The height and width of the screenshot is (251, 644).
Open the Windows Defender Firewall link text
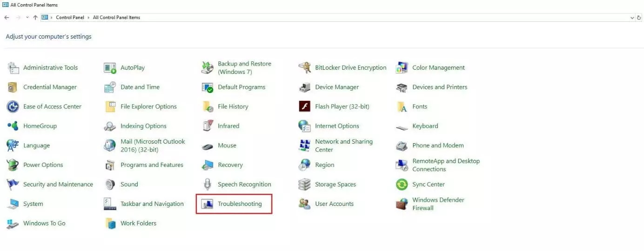click(438, 204)
